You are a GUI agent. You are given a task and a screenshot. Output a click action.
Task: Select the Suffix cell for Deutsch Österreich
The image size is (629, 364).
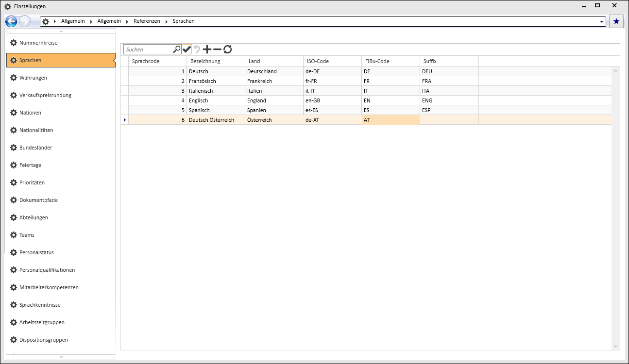tap(449, 120)
